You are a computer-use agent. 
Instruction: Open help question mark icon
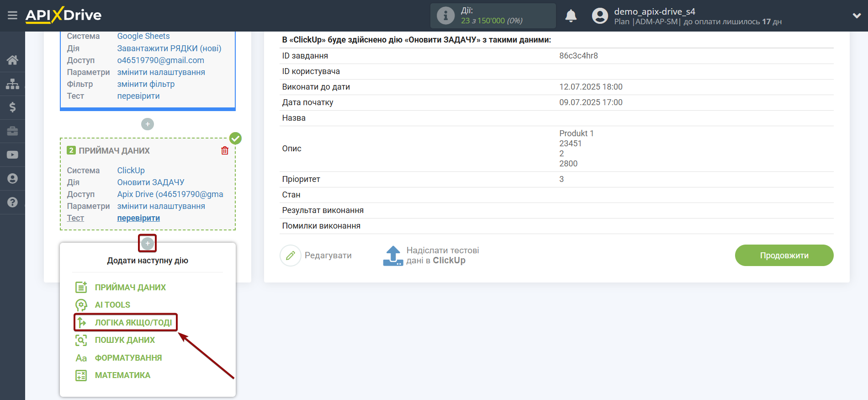click(12, 202)
